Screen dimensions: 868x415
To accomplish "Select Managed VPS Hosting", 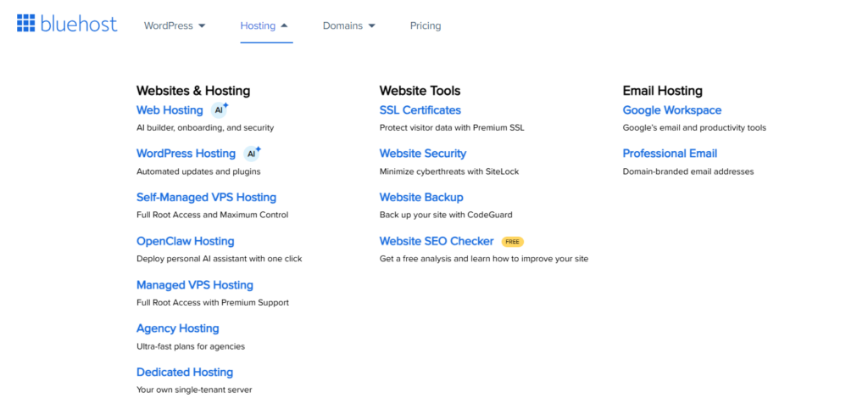I will (x=195, y=285).
